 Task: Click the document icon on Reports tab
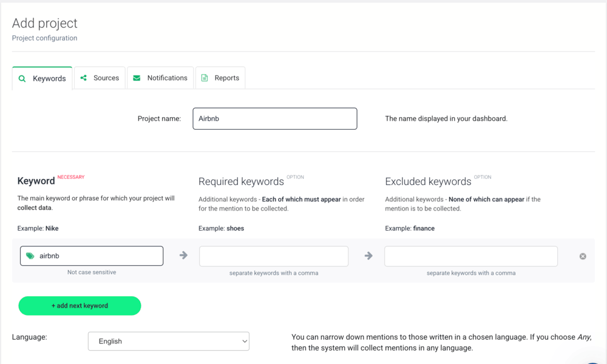(x=205, y=78)
